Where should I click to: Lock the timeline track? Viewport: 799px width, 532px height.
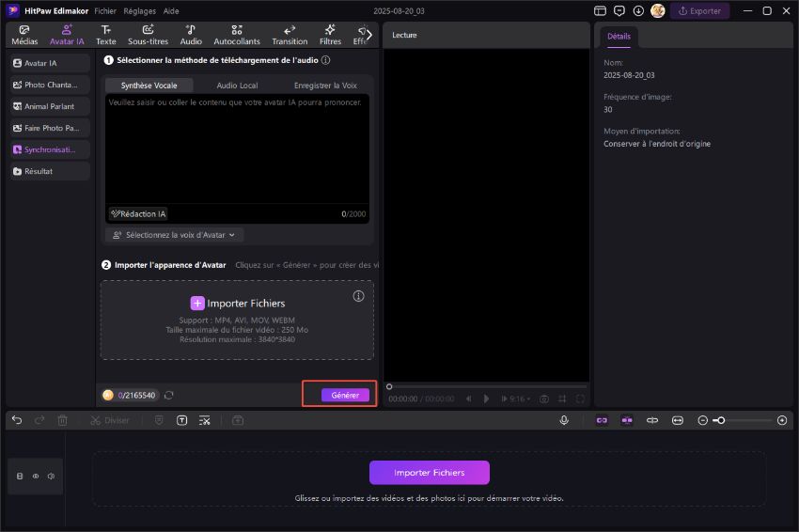pos(20,476)
